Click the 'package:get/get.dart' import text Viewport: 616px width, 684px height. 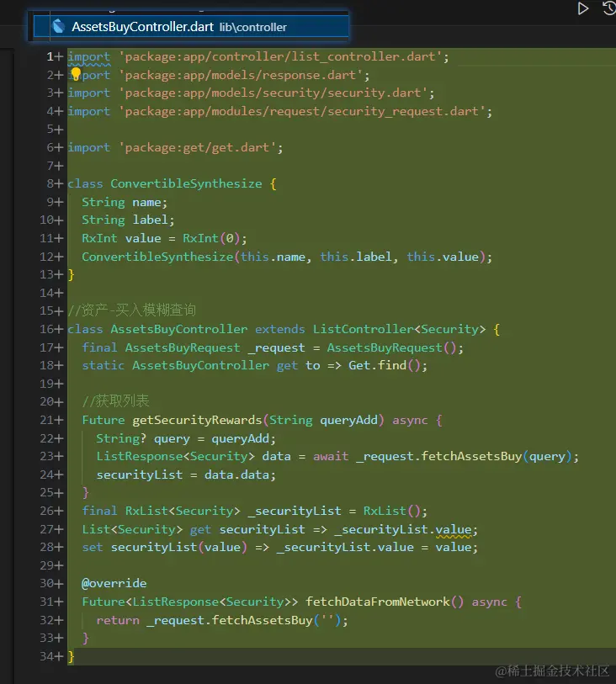click(197, 147)
